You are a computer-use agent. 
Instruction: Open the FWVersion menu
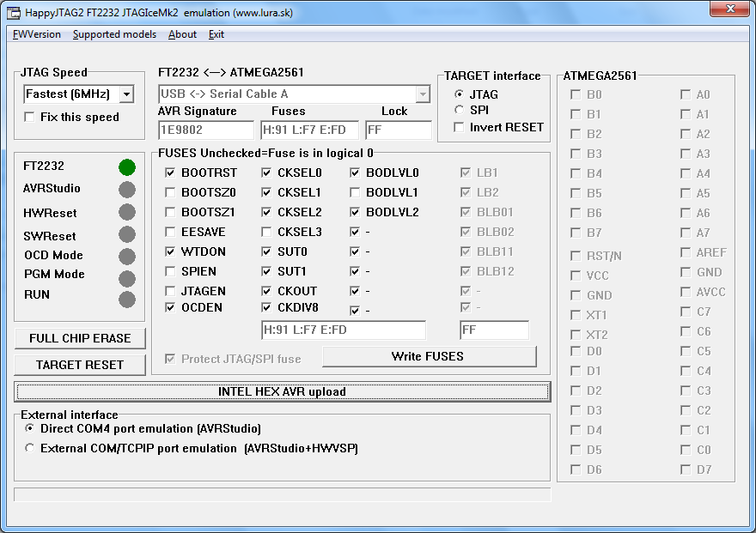37,34
